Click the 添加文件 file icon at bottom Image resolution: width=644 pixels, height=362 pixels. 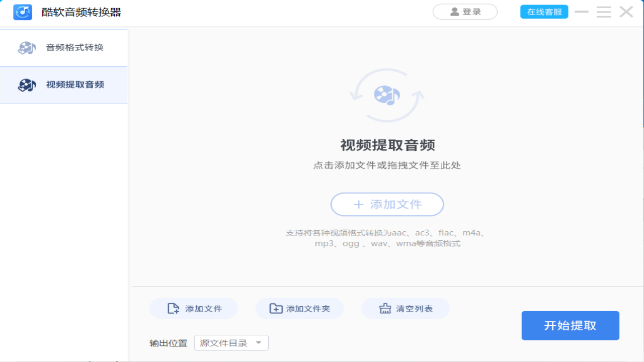173,308
